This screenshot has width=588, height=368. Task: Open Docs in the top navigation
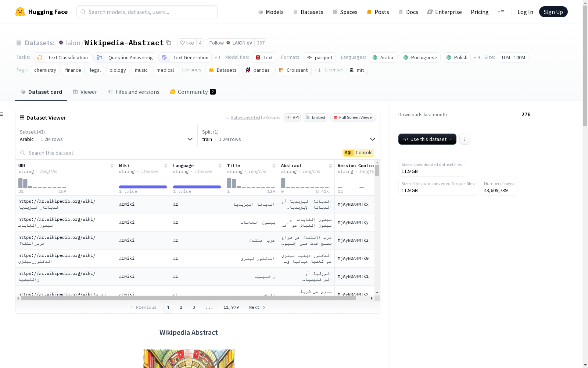(408, 12)
